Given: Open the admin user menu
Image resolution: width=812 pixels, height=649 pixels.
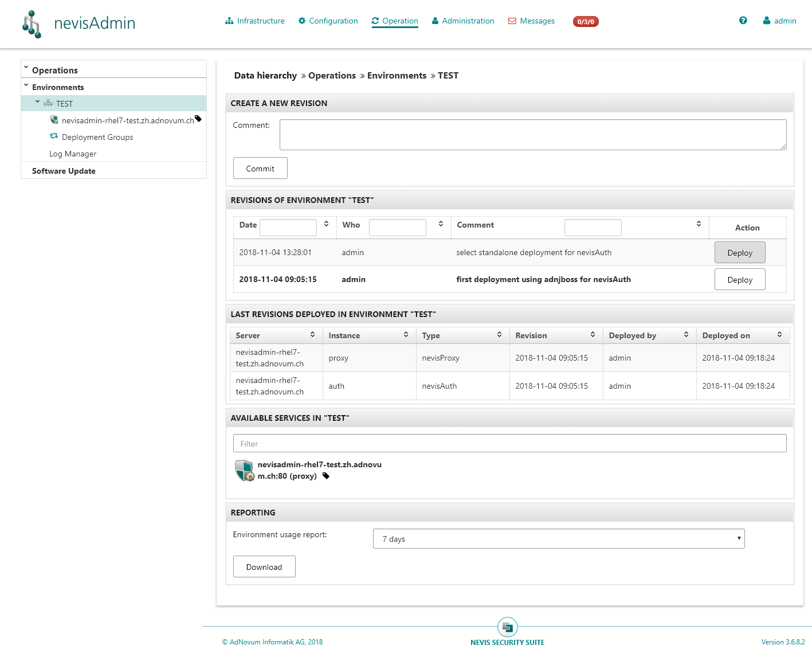Looking at the screenshot, I should click(779, 21).
